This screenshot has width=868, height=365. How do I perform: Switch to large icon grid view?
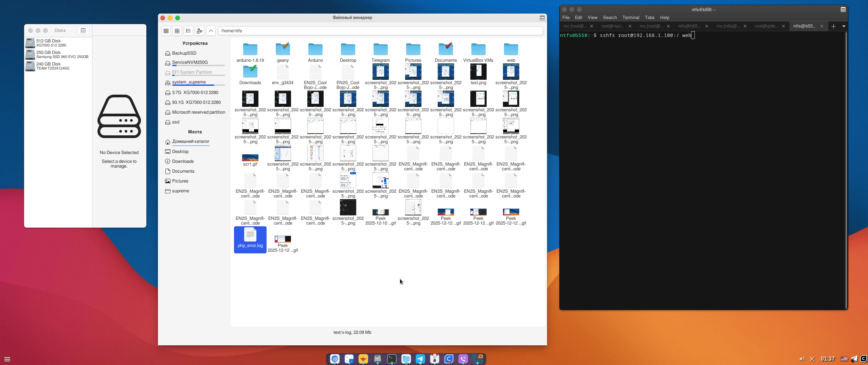[x=177, y=31]
